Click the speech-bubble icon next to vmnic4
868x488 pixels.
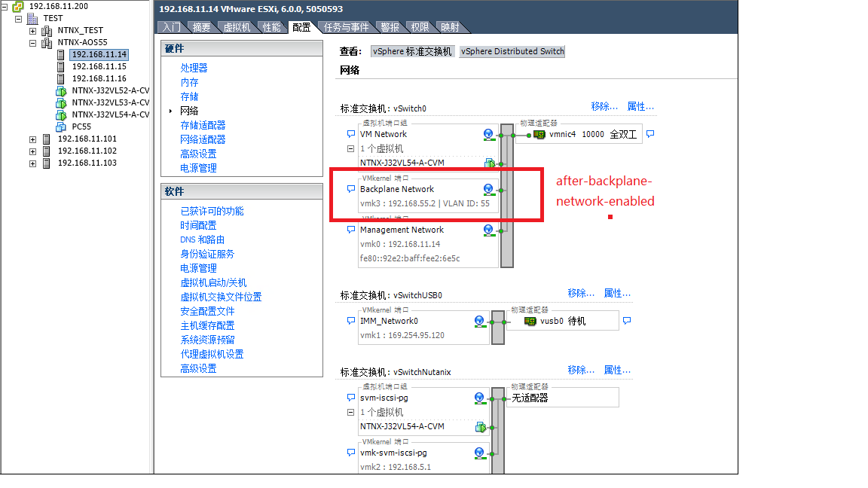[650, 134]
